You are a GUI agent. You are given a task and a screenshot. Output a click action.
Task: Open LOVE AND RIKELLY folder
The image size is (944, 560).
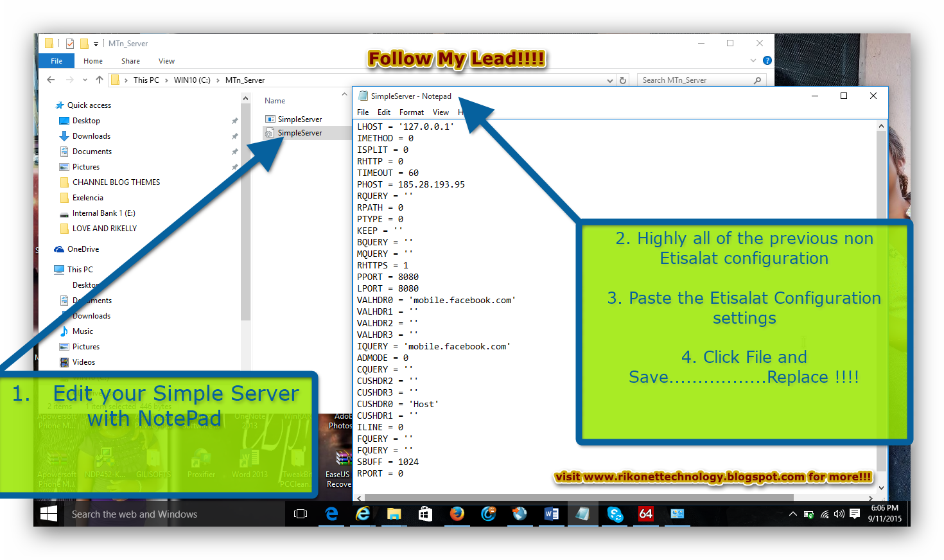105,229
